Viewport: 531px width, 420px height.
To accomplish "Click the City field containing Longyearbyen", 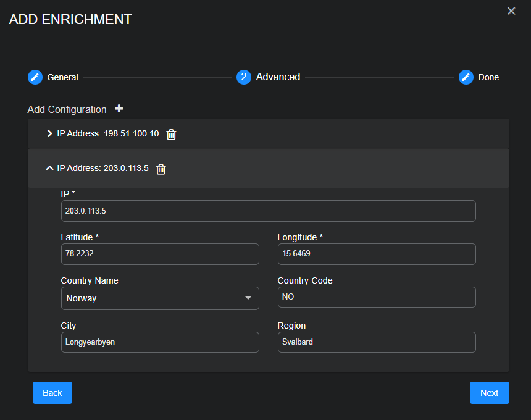I will [160, 342].
